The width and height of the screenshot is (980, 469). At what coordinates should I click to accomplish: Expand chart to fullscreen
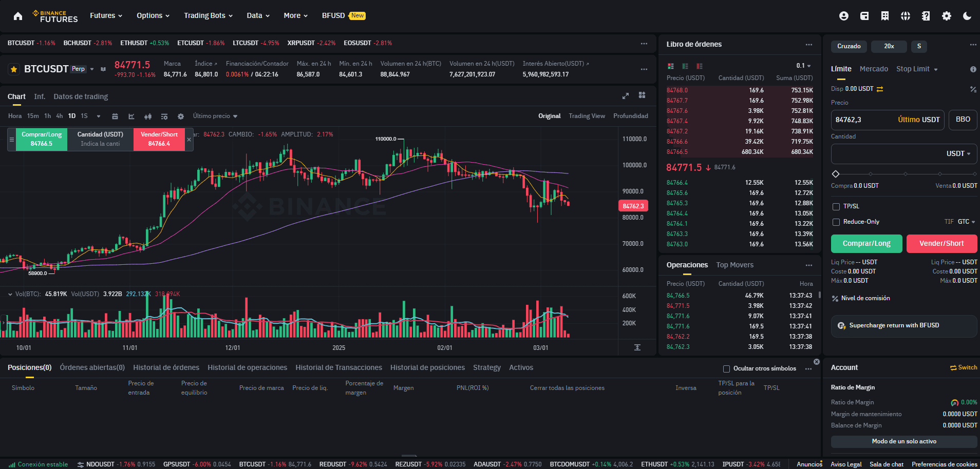click(x=626, y=95)
